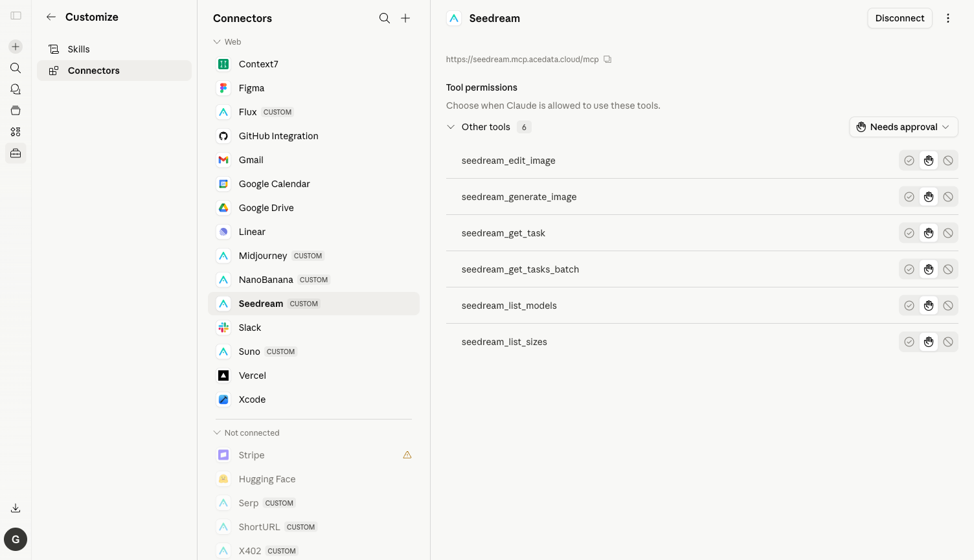Image resolution: width=974 pixels, height=560 pixels.
Task: Click the Figma connector icon
Action: click(223, 88)
